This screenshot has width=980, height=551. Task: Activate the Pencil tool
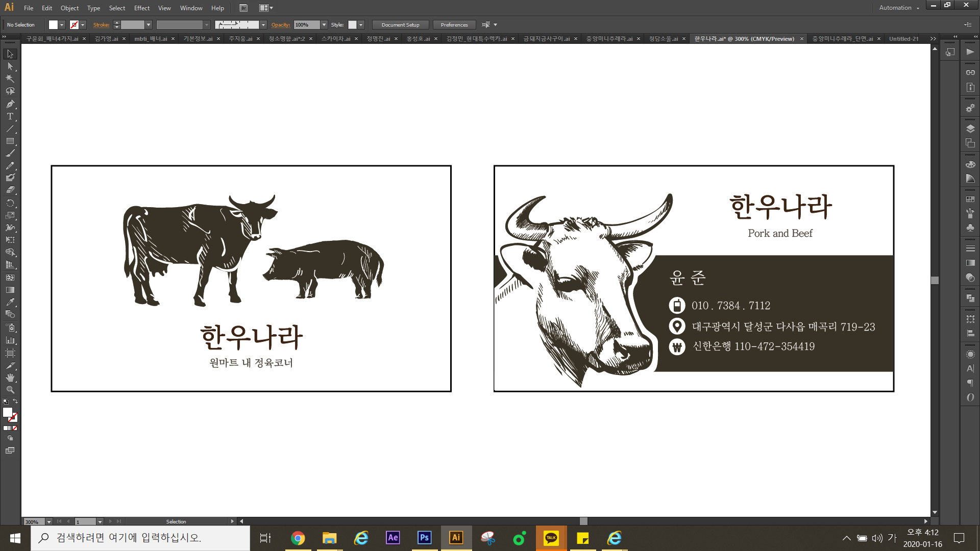[x=10, y=166]
